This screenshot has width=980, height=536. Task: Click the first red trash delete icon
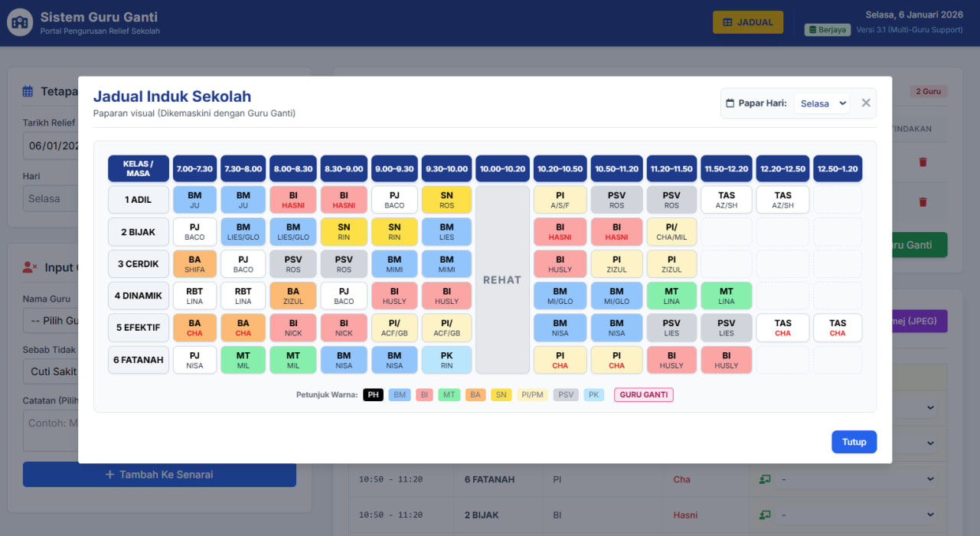coord(923,162)
